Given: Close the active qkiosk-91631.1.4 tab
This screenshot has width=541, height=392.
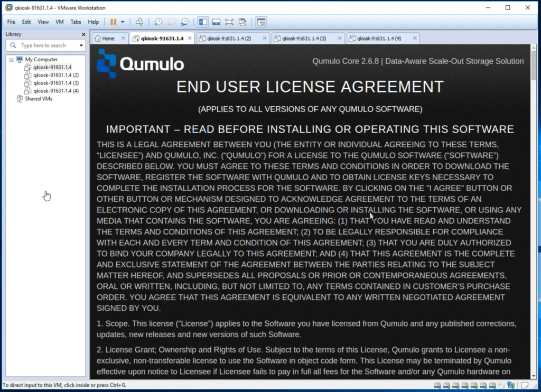Looking at the screenshot, I should 190,39.
